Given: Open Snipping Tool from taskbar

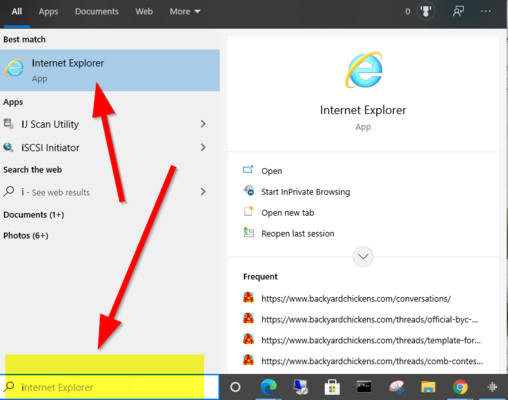Looking at the screenshot, I should coord(396,387).
